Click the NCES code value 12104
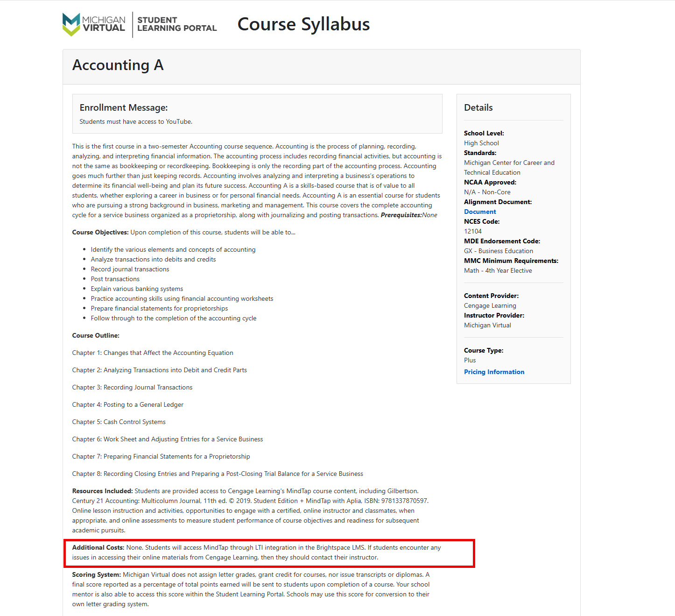Viewport: 675px width, 616px height. click(x=473, y=231)
